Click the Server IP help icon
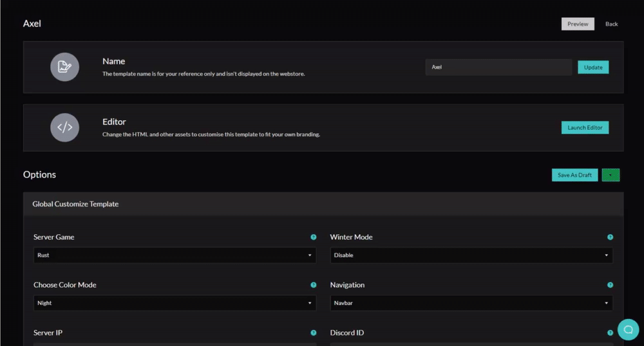This screenshot has width=644, height=346. tap(314, 333)
